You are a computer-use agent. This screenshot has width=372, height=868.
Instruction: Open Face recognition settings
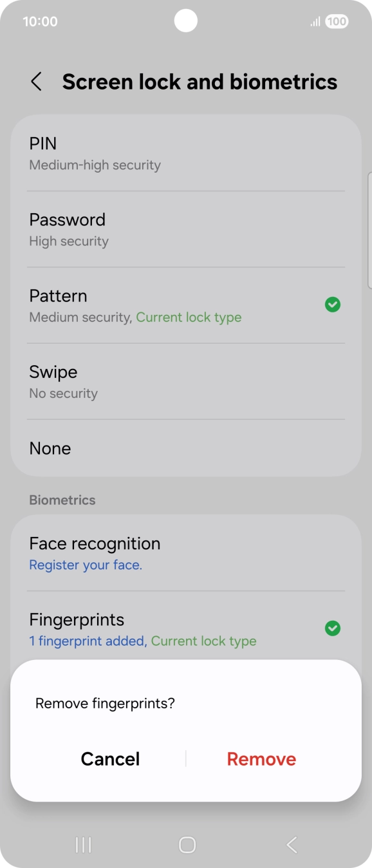pos(186,553)
